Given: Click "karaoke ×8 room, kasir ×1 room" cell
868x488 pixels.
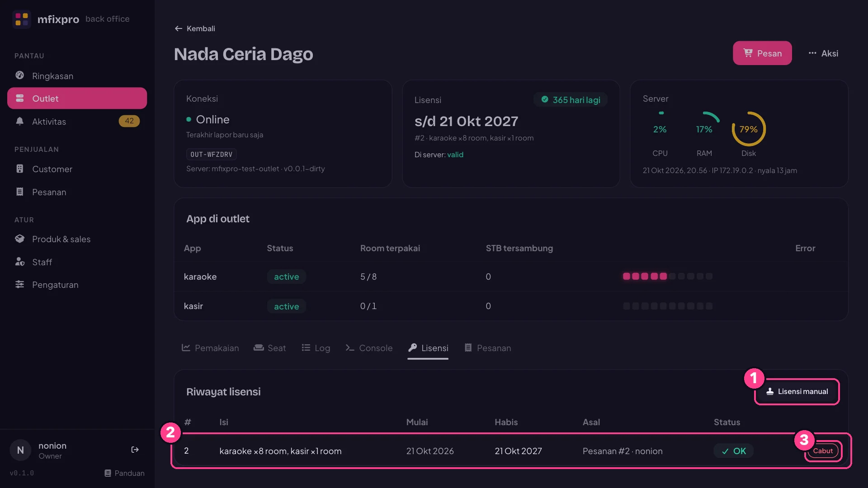Looking at the screenshot, I should (x=280, y=451).
